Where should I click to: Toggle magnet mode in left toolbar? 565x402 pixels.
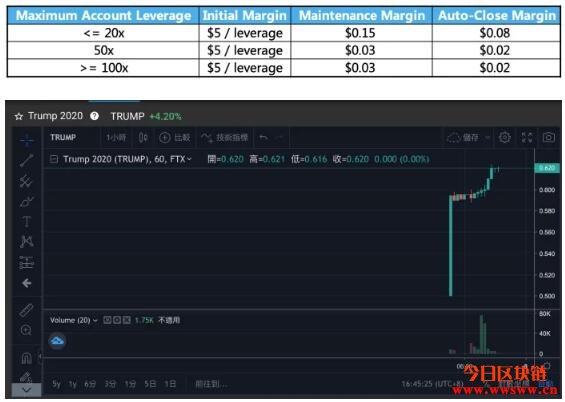(26, 358)
